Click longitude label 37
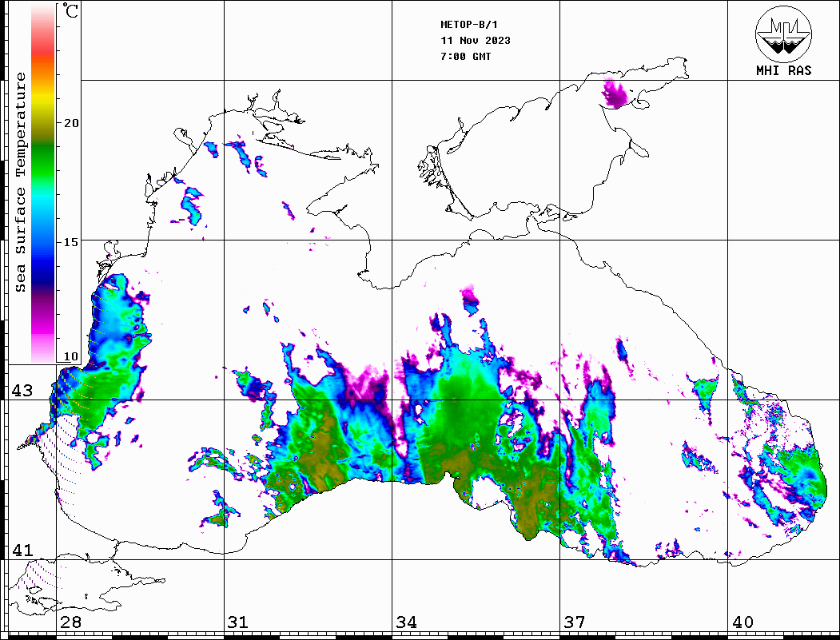This screenshot has width=840, height=640. click(x=575, y=622)
